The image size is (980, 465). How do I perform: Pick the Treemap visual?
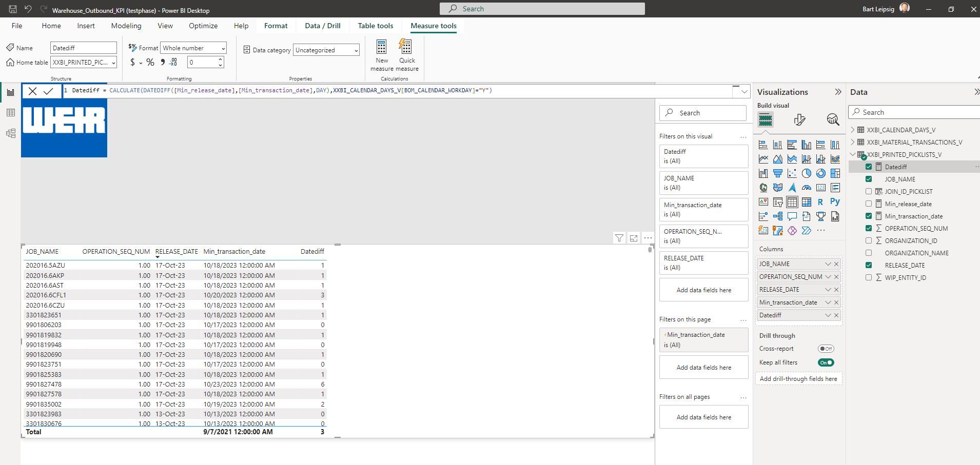pyautogui.click(x=835, y=173)
